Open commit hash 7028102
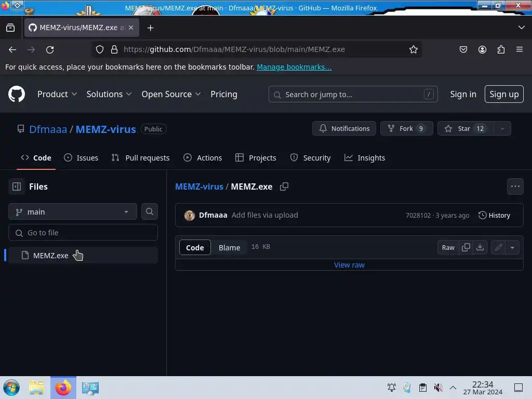Image resolution: width=532 pixels, height=399 pixels. click(x=418, y=215)
